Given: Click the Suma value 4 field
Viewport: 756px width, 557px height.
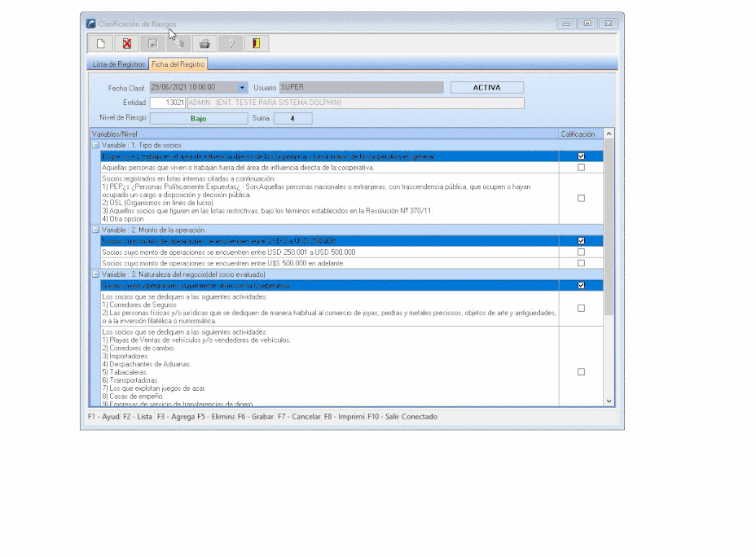Looking at the screenshot, I should pyautogui.click(x=292, y=118).
